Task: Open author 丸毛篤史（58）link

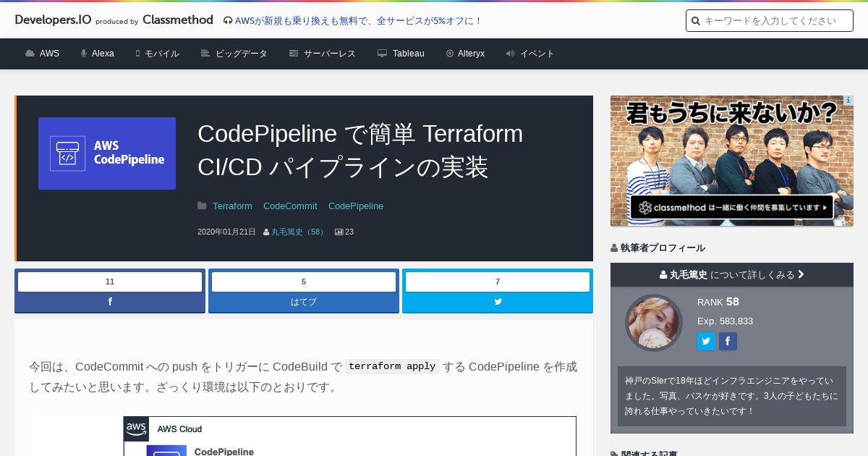Action: point(298,232)
